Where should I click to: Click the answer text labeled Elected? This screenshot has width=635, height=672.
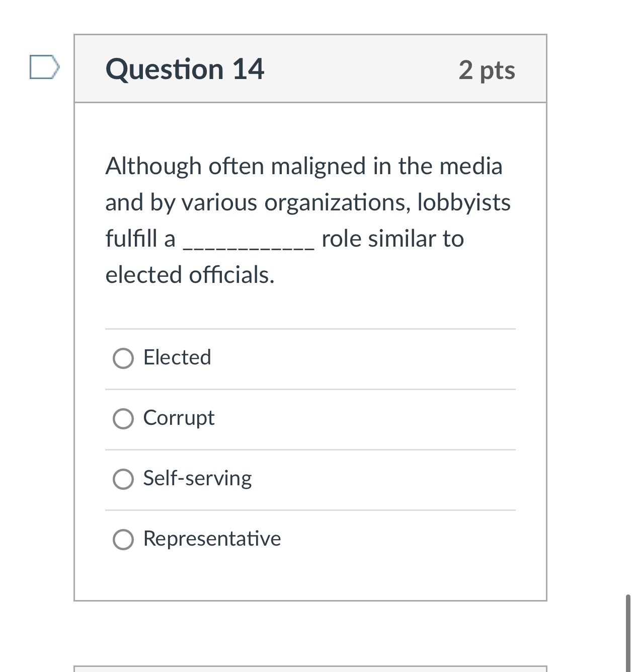pyautogui.click(x=177, y=358)
